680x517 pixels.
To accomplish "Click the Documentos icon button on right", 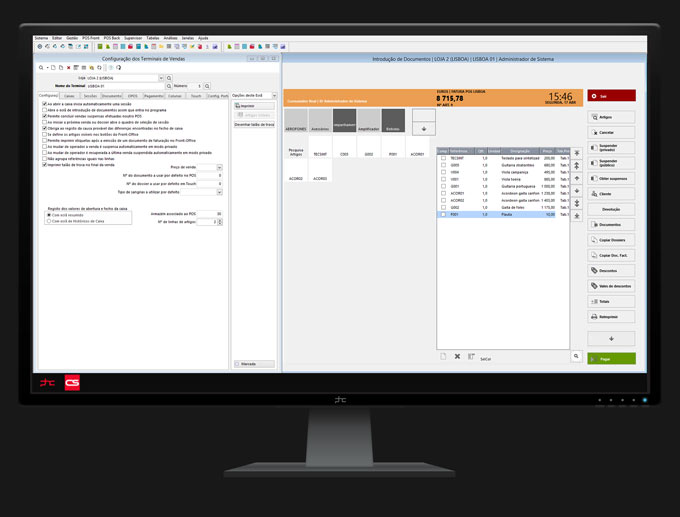I will coord(612,224).
